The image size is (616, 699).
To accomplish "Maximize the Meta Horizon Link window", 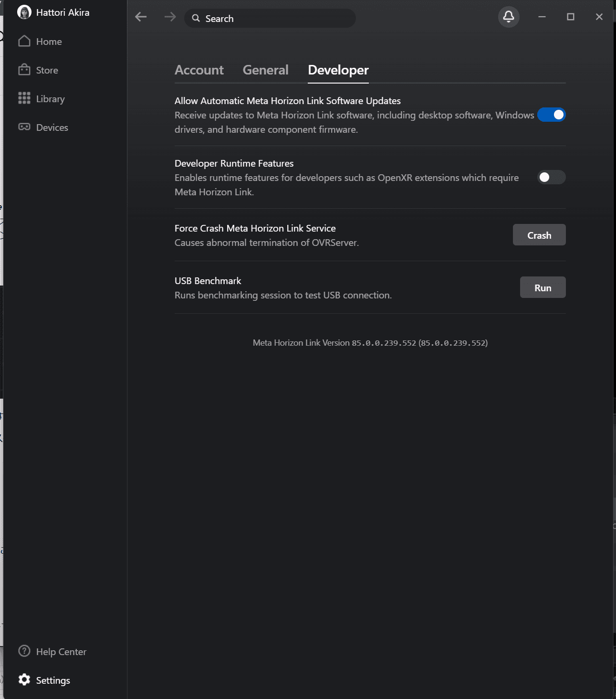I will [570, 17].
